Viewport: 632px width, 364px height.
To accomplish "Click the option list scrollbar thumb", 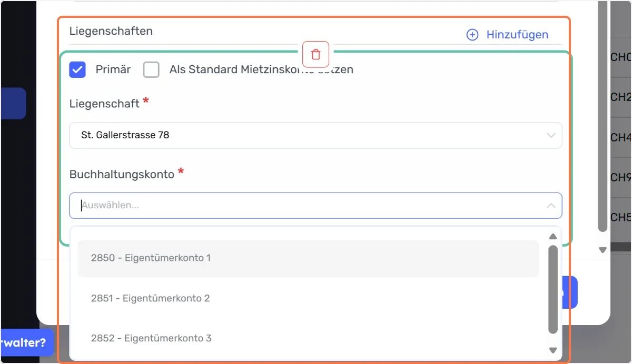I will point(553,289).
